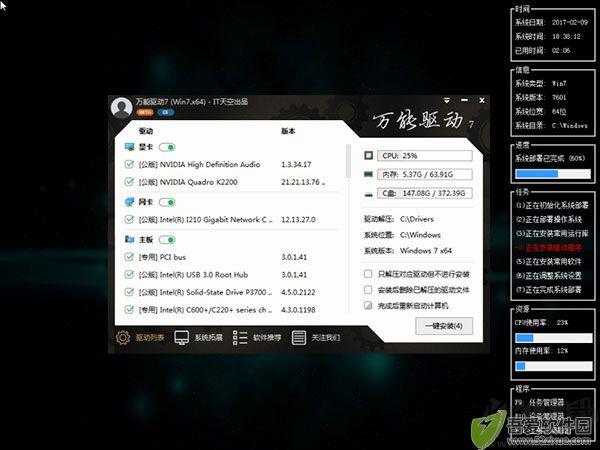Click the 万能驱动 calligraphy logo

point(419,121)
